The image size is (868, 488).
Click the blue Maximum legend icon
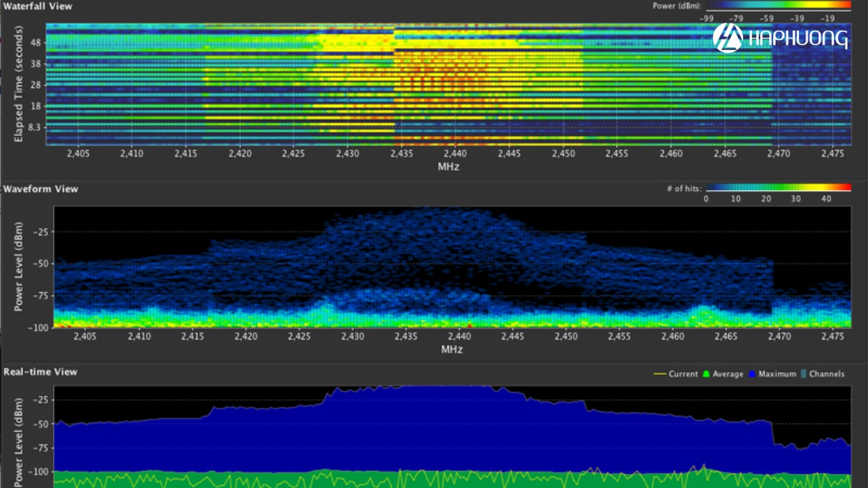(x=753, y=374)
